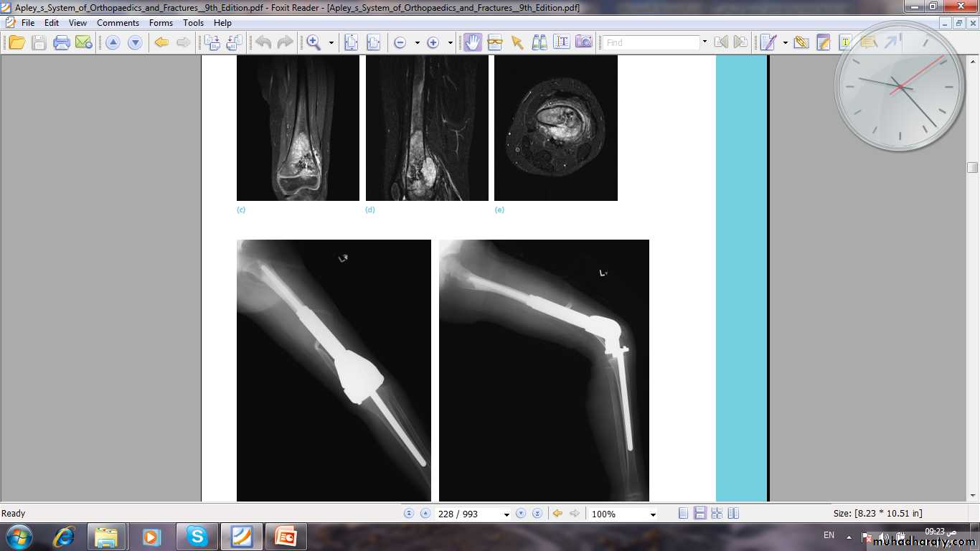The width and height of the screenshot is (980, 551).
Task: Click the Find search text field
Action: coord(651,43)
